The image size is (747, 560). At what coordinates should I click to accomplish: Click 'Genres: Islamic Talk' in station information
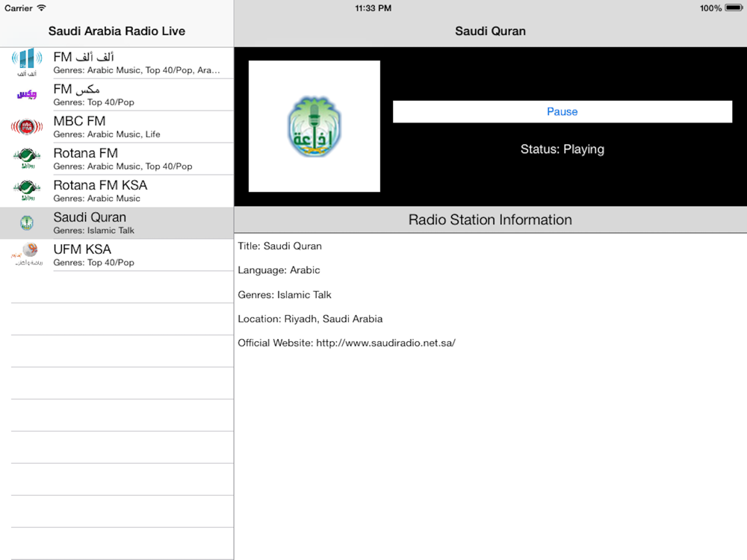coord(285,295)
